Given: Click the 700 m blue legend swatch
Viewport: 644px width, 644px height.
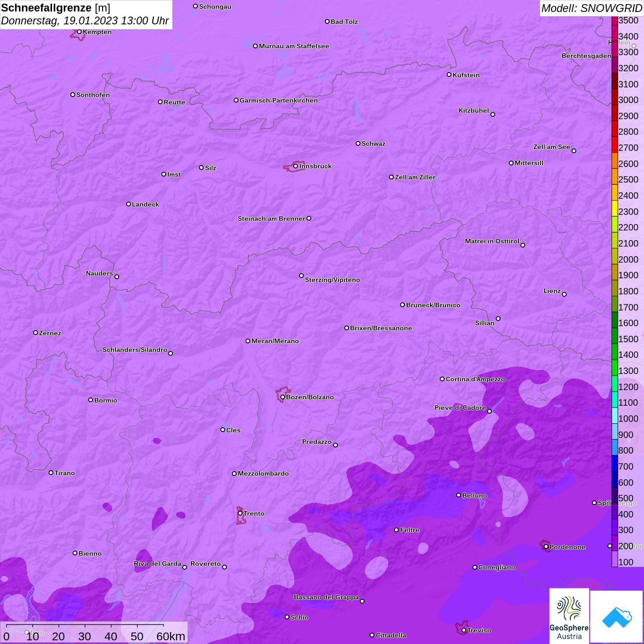Looking at the screenshot, I should (x=615, y=463).
